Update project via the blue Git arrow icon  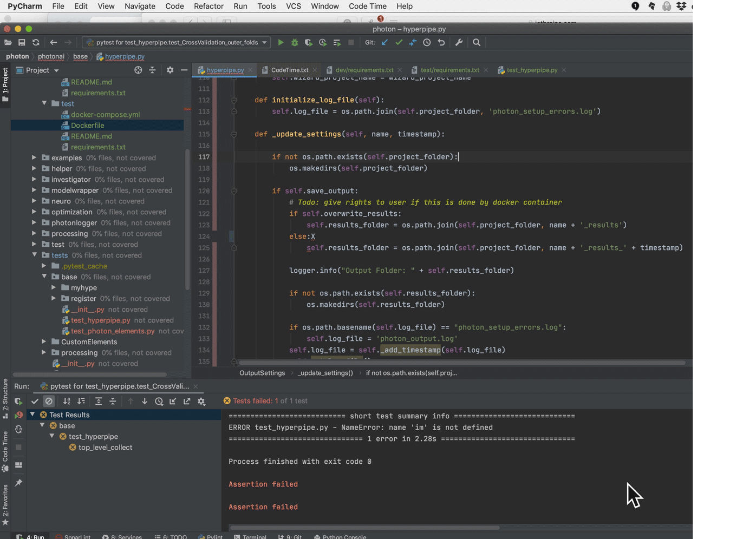coord(384,42)
